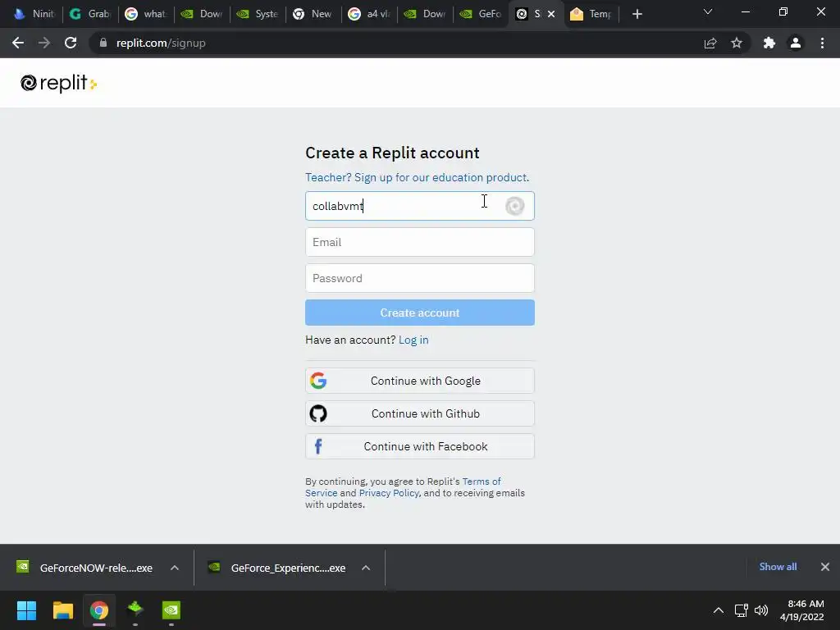Open the Privacy Policy link

pyautogui.click(x=389, y=493)
